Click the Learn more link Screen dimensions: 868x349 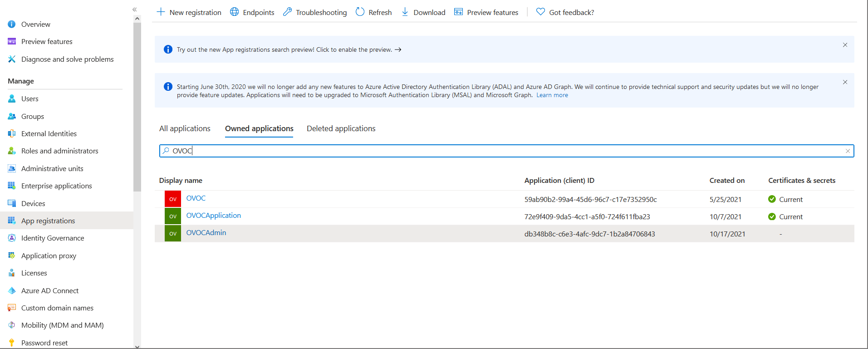click(x=552, y=95)
